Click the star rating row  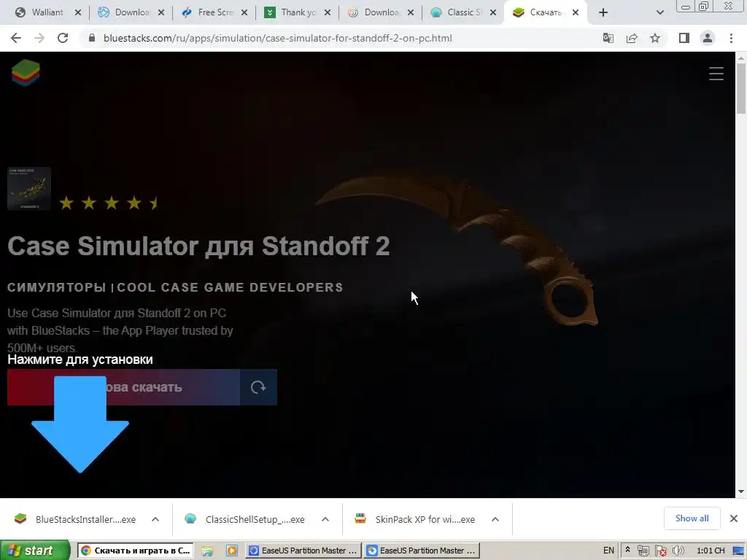109,203
